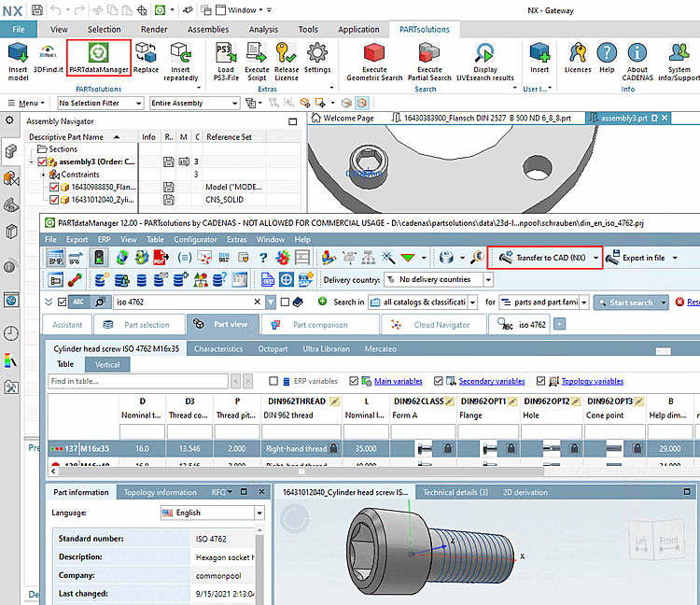The image size is (700, 605).
Task: Click Transfer to CAD (NX) button
Action: [549, 258]
